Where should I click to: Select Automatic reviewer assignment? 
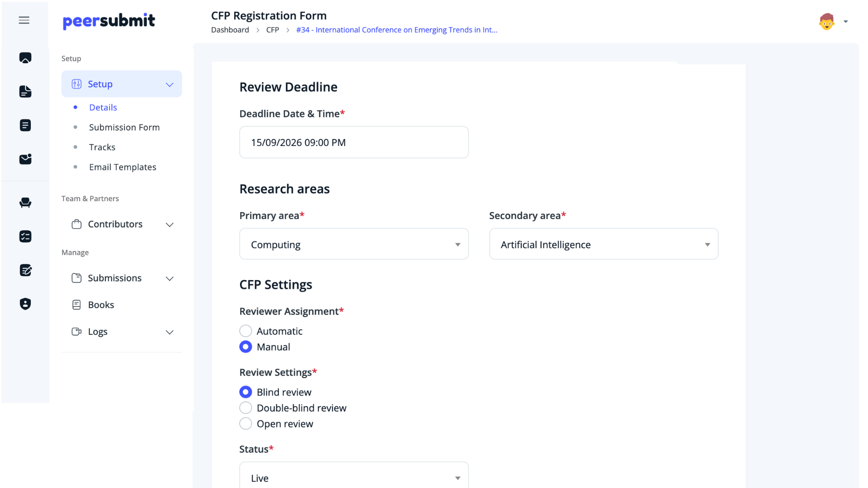(x=245, y=330)
